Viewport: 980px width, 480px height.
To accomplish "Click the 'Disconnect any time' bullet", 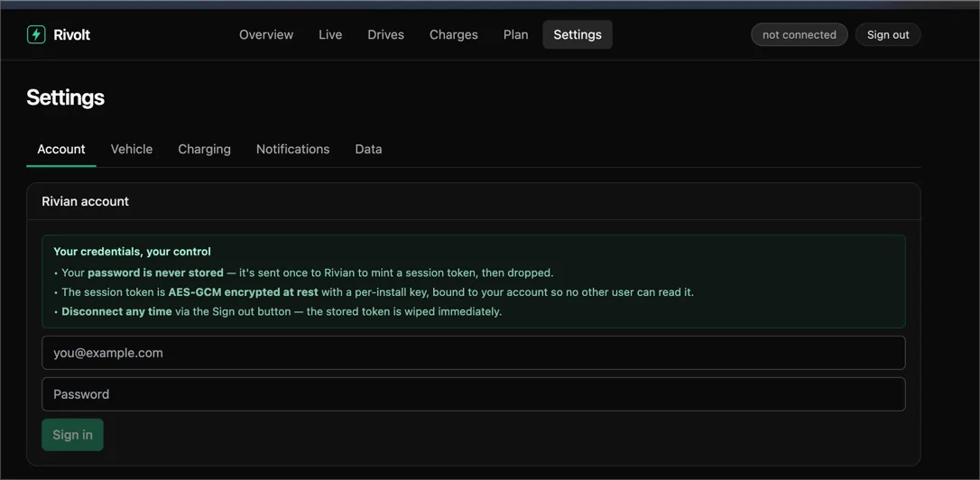I will pos(278,311).
